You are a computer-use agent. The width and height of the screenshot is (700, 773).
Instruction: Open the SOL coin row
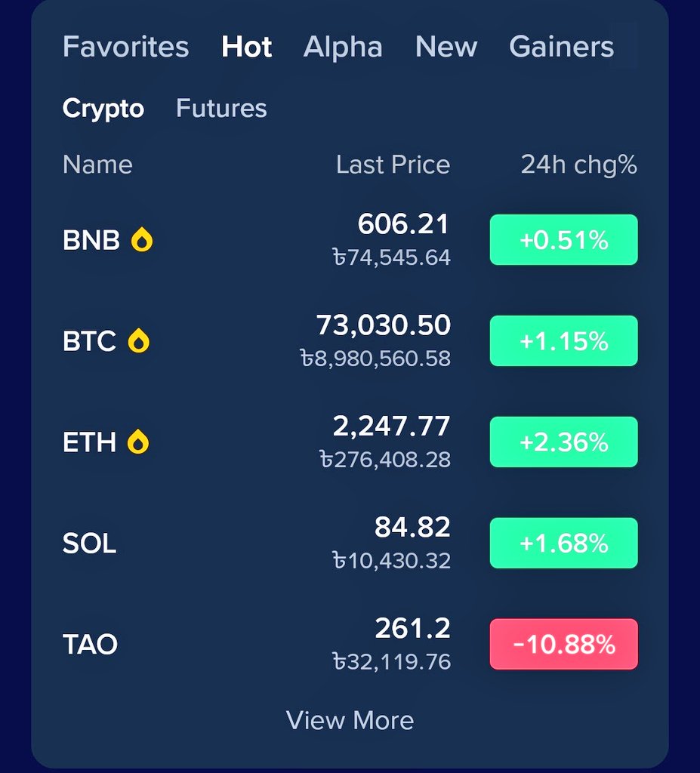point(90,544)
